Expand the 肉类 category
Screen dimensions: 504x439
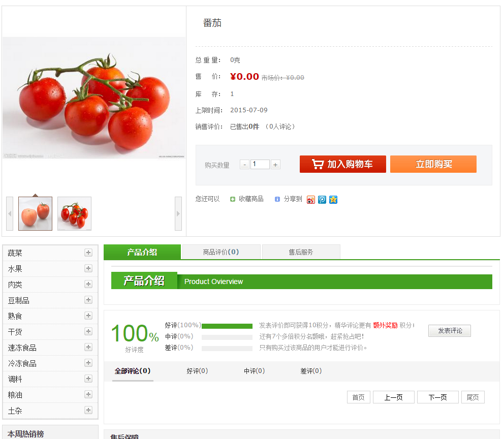(x=88, y=284)
